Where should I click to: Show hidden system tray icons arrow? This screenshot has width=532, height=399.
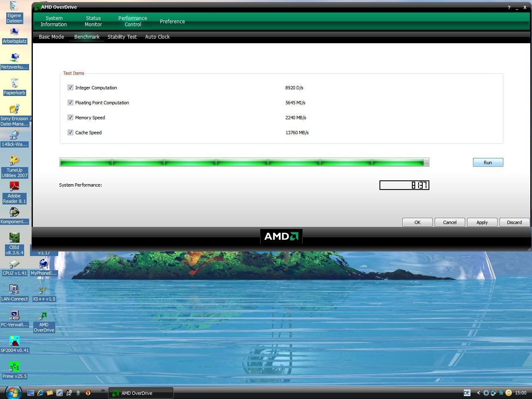pyautogui.click(x=478, y=393)
